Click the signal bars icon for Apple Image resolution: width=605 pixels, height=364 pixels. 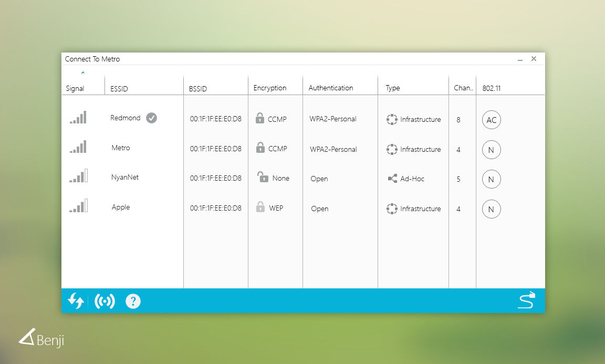click(x=79, y=205)
